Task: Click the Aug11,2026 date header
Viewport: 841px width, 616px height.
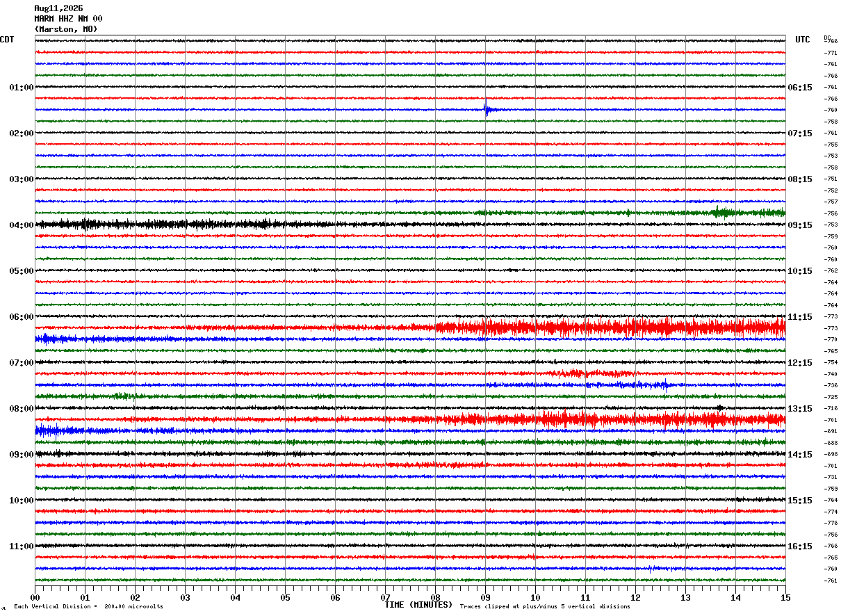Action: click(58, 8)
